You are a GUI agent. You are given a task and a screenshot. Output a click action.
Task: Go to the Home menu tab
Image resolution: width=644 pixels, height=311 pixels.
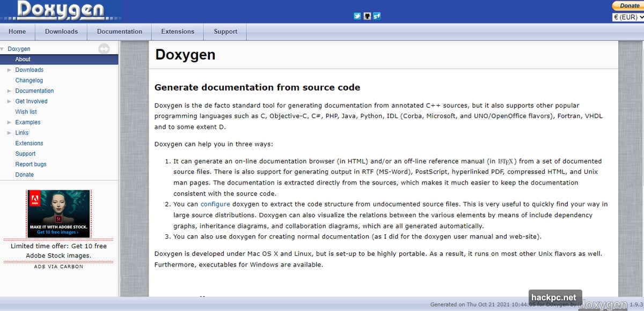(17, 32)
